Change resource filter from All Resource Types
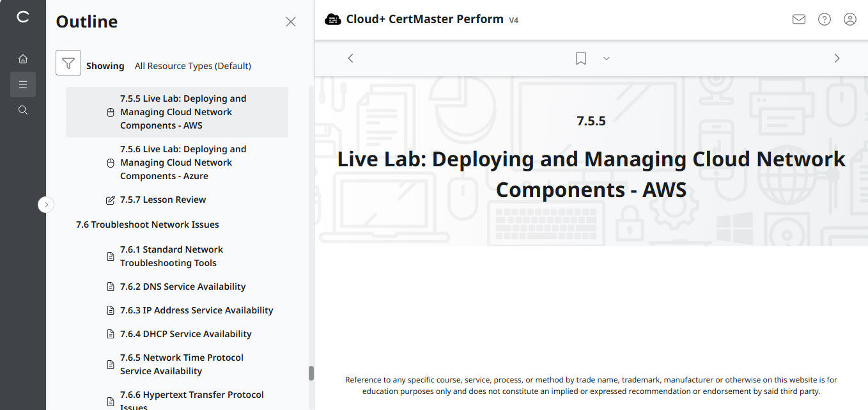The width and height of the screenshot is (868, 410). click(x=192, y=65)
